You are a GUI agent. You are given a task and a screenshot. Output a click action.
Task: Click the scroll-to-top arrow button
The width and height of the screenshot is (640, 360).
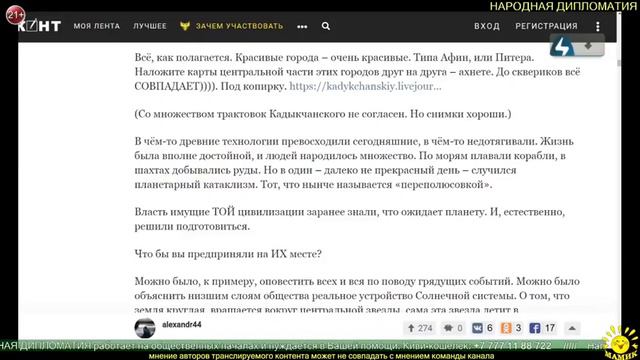pos(572,328)
